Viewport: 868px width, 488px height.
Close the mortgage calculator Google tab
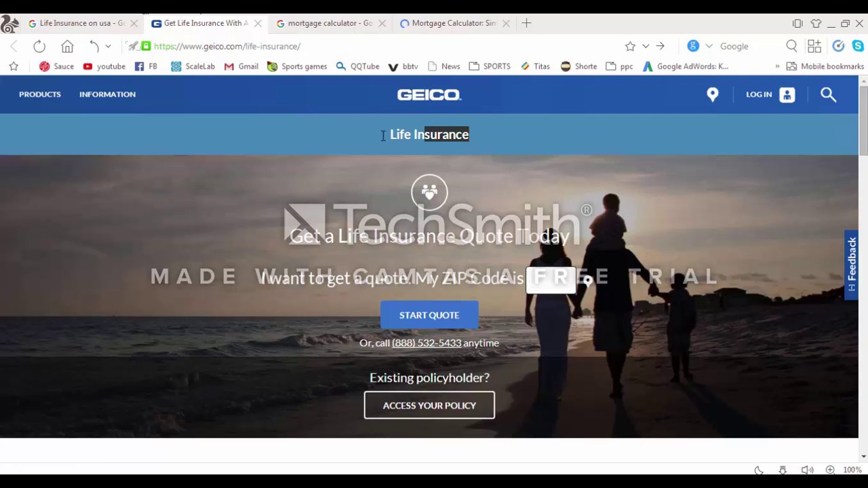click(382, 23)
